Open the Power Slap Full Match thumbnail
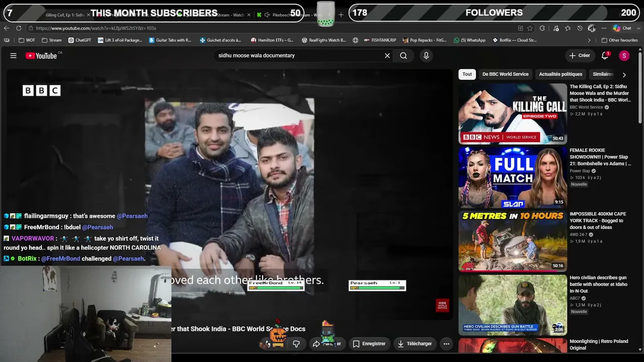This screenshot has height=362, width=644. (x=512, y=177)
